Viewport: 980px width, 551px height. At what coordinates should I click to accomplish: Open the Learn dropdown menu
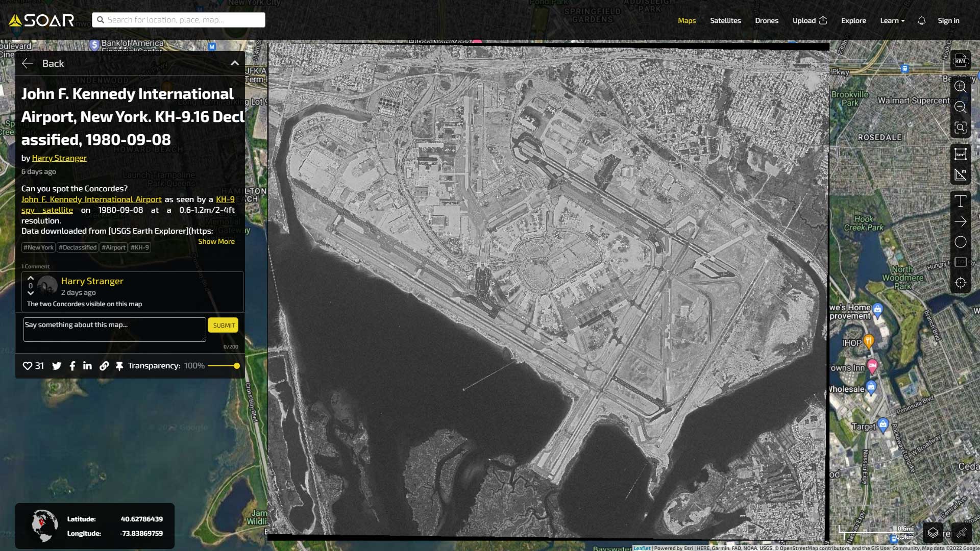tap(892, 20)
